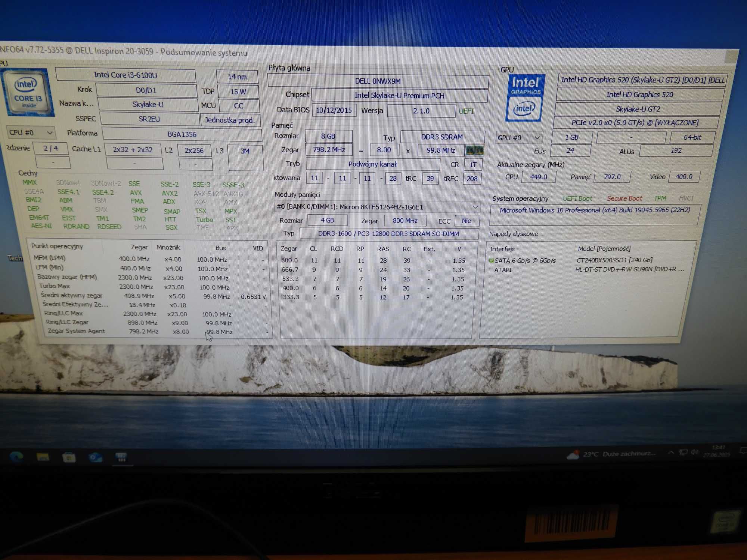The width and height of the screenshot is (747, 560).
Task: Click the Skylake-U GT2 GPU field
Action: click(638, 109)
